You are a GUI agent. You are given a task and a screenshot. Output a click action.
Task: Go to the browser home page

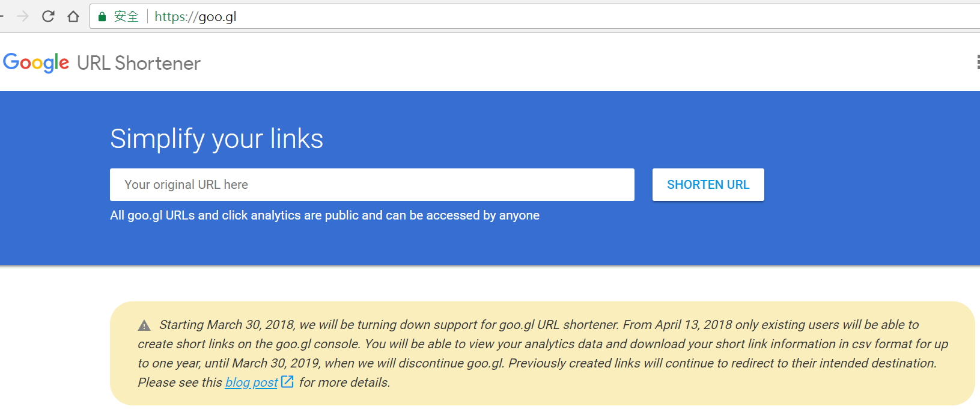[x=73, y=16]
